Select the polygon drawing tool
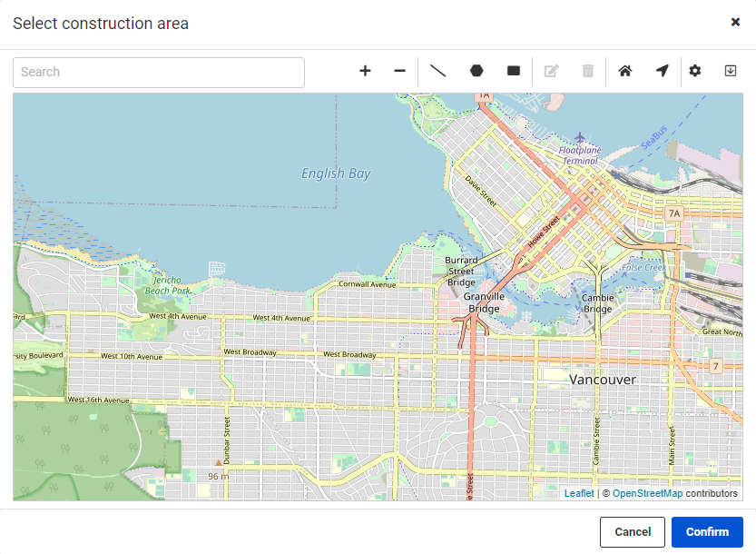 point(476,70)
